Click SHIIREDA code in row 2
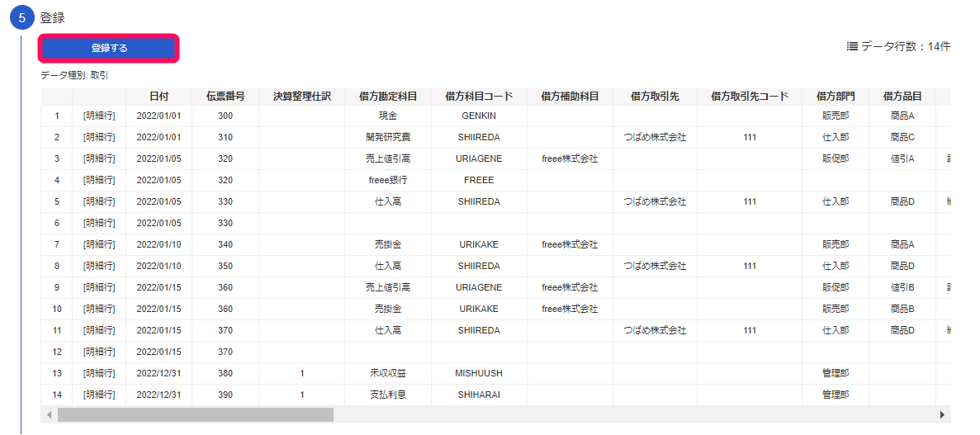This screenshot has width=980, height=435. point(479,138)
